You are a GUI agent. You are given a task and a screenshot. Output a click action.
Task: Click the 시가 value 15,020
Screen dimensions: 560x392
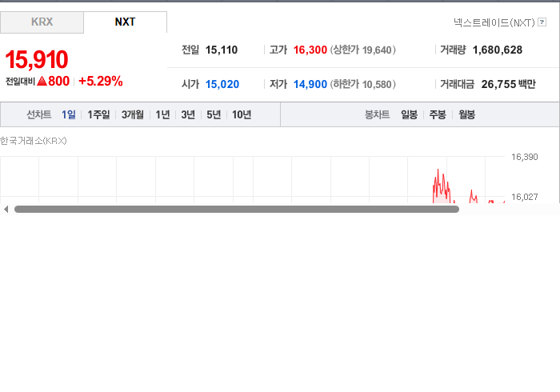[x=222, y=84]
